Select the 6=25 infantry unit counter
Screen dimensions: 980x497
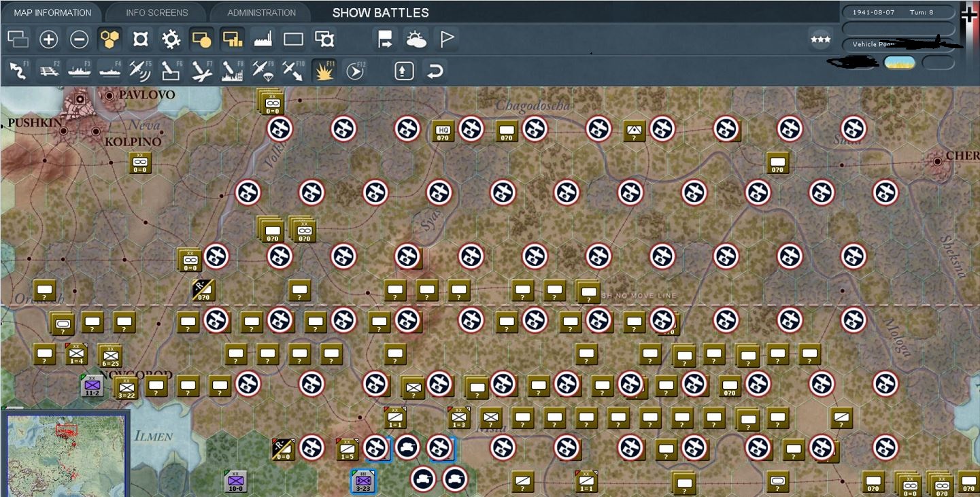(x=109, y=356)
